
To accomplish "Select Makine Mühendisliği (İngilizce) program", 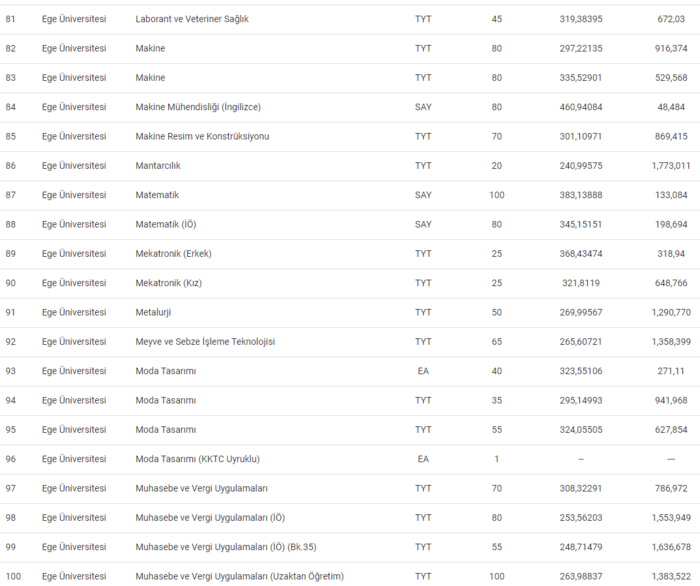I will click(198, 107).
